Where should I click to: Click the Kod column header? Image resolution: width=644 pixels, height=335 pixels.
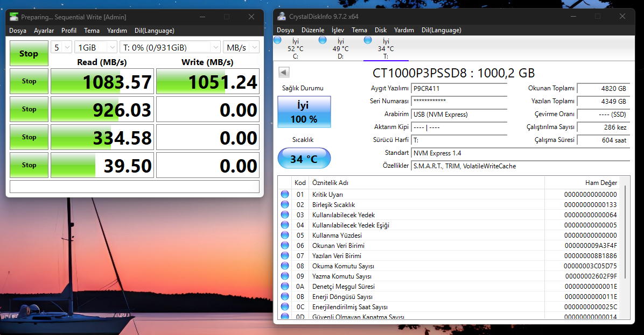[300, 182]
